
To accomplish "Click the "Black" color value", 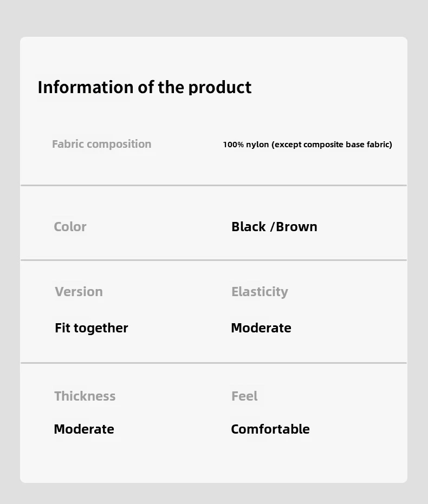I will (249, 227).
